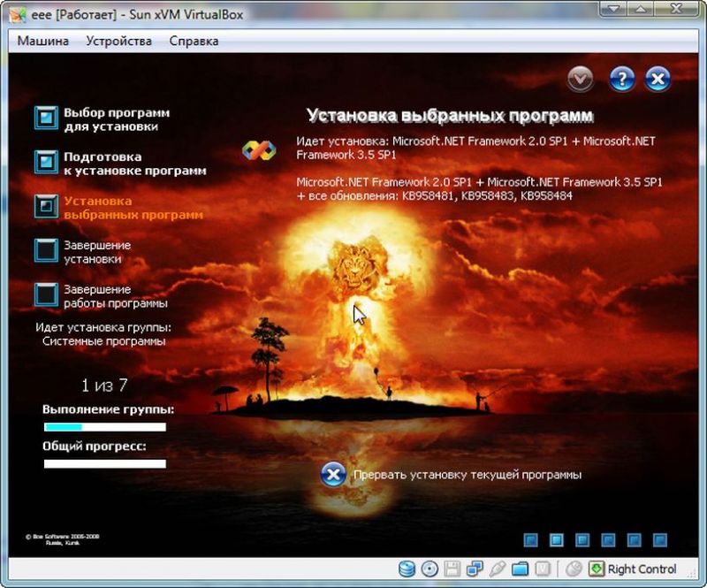Click the blue X icon to abort current installation
Viewport: 707px width, 588px height.
click(332, 475)
